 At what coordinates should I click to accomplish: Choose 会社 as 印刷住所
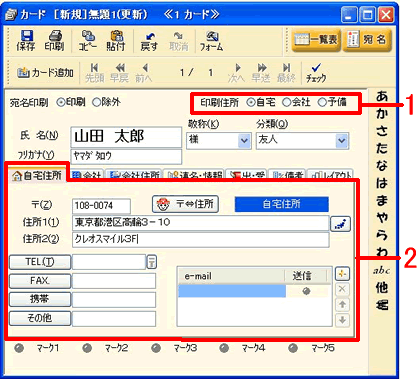click(x=286, y=102)
